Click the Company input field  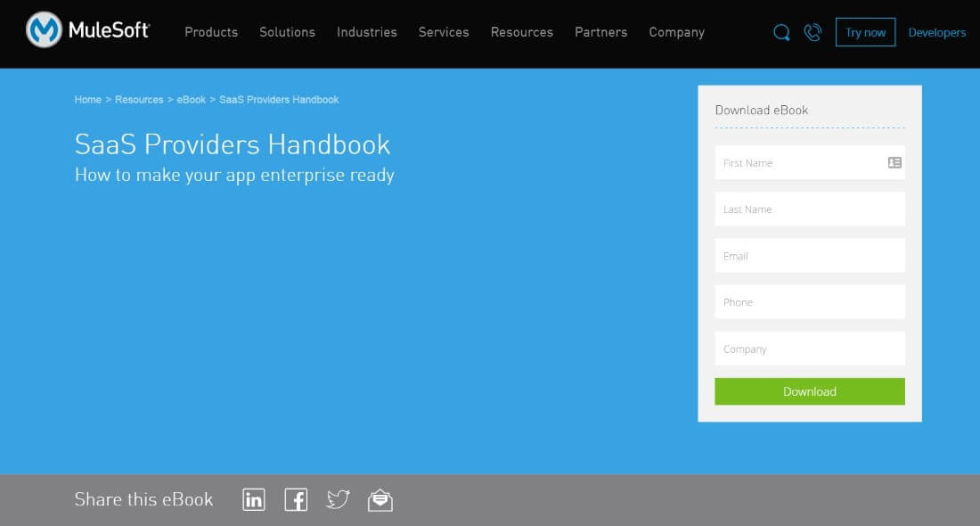(809, 349)
